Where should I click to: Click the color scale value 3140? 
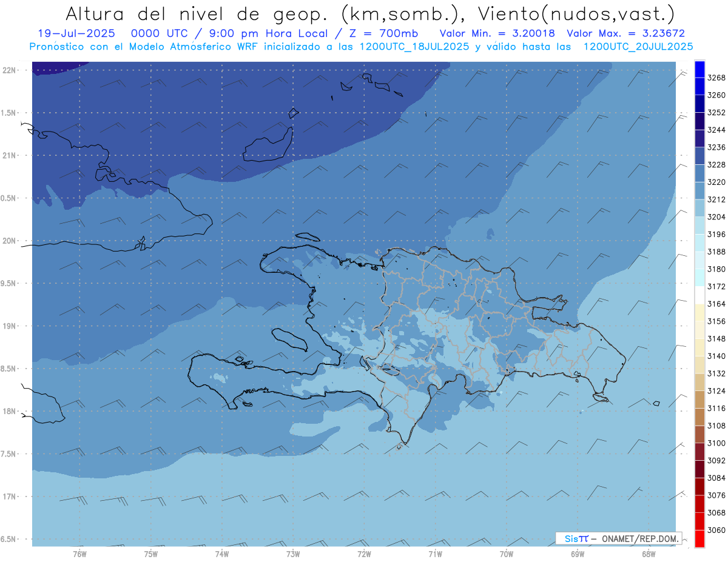point(716,356)
